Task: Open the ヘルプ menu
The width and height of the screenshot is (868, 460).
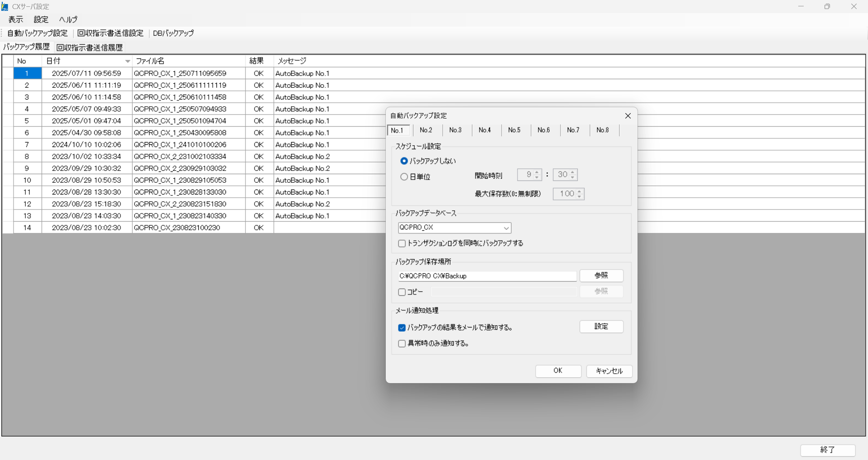Action: (68, 19)
